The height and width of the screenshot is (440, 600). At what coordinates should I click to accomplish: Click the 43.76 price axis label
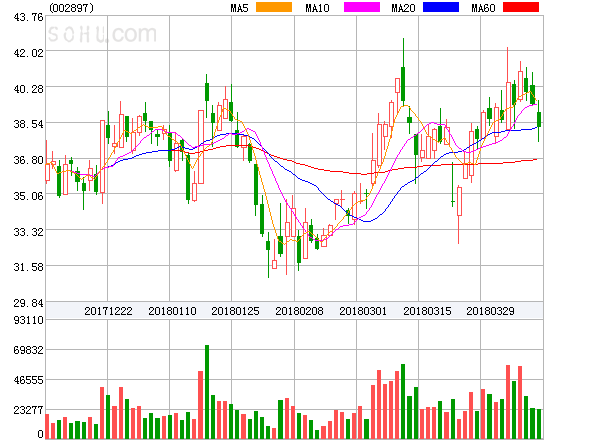[29, 17]
